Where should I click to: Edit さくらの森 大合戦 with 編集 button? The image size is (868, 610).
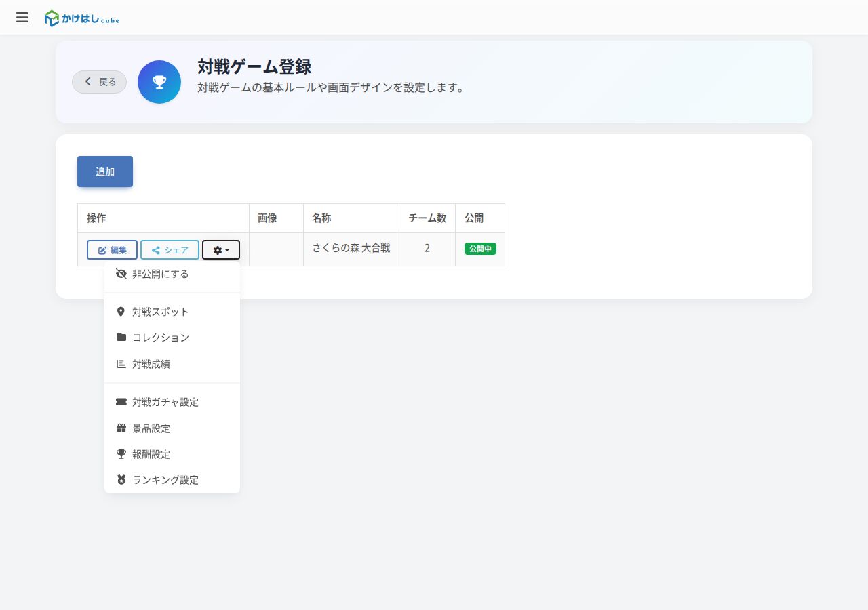pos(112,250)
